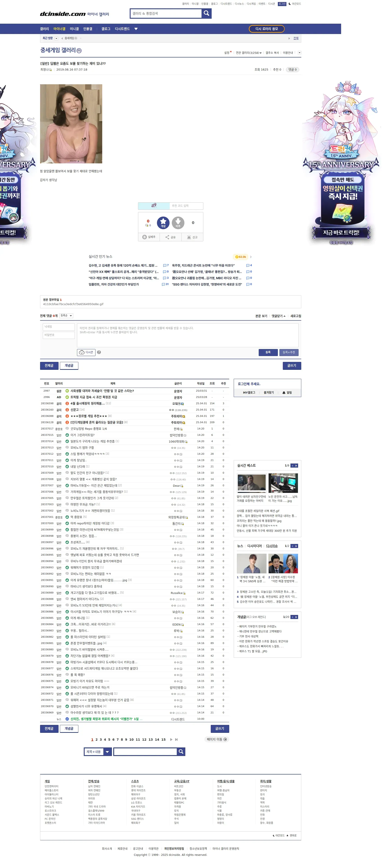The height and width of the screenshot is (868, 383).
Task: Click the 비밀번호 input field
Action: [x=59, y=335]
